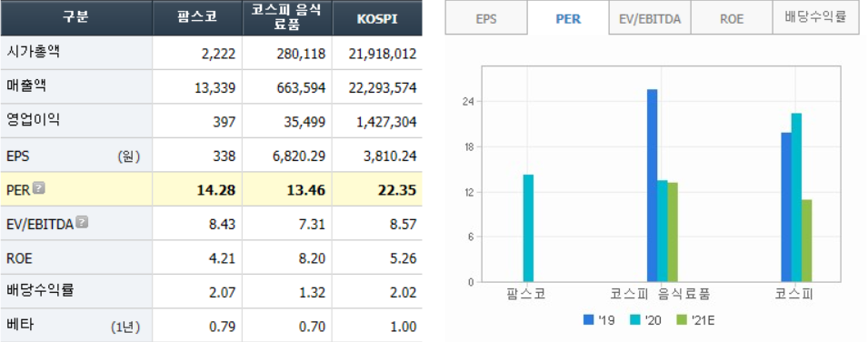Click beta value 0.70

point(312,327)
